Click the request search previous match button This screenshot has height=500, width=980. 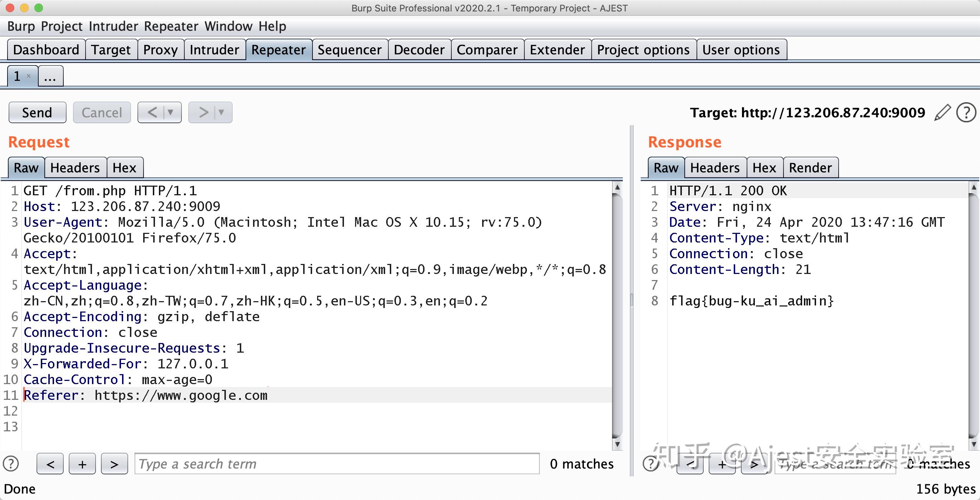(x=50, y=464)
